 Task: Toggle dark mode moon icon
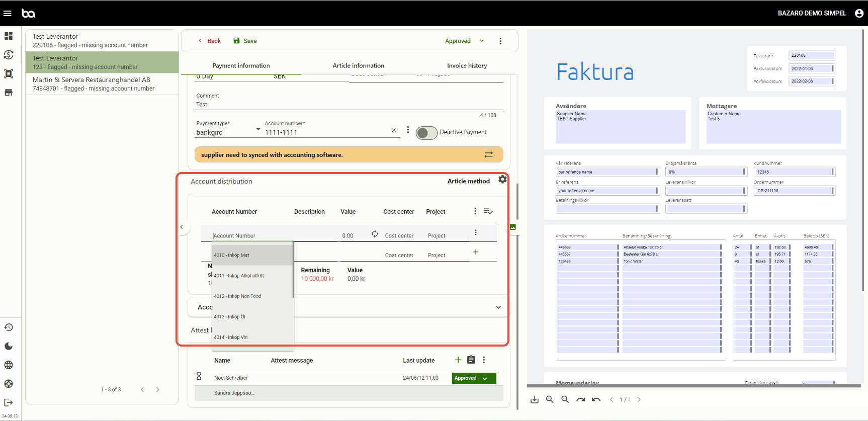9,346
